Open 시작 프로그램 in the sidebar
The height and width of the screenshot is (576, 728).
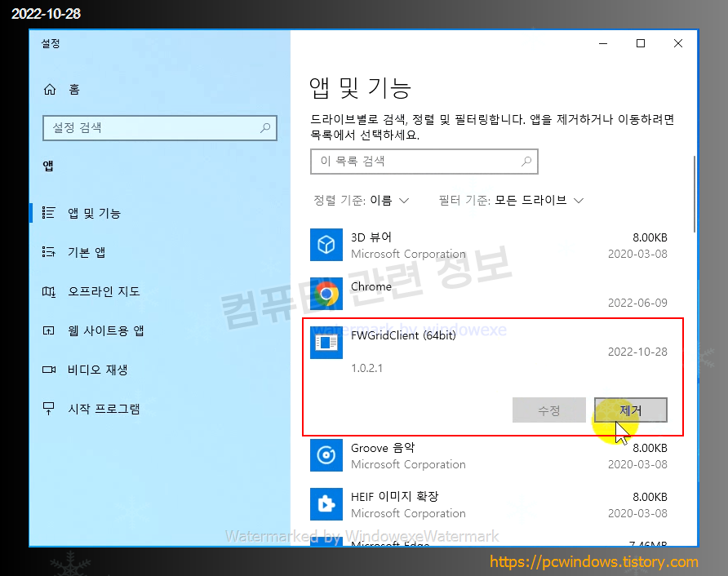coord(104,409)
